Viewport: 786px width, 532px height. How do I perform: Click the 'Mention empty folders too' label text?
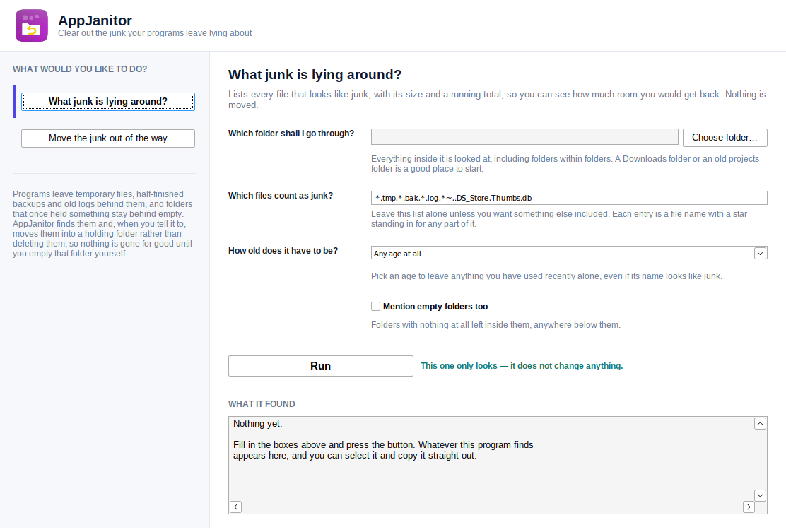point(435,307)
